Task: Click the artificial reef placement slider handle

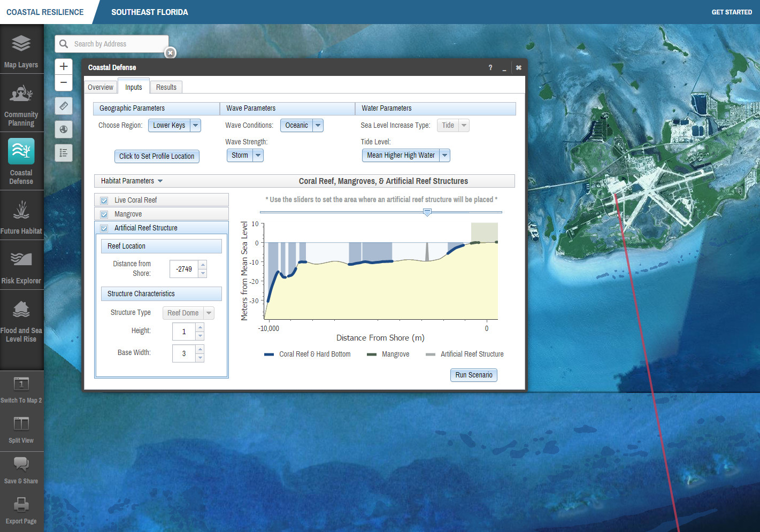Action: 427,212
